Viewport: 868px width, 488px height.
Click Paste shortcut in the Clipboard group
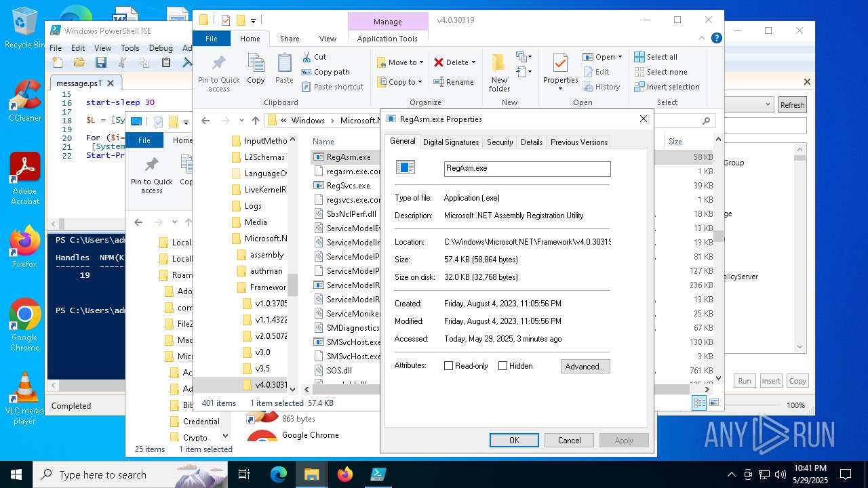[332, 87]
